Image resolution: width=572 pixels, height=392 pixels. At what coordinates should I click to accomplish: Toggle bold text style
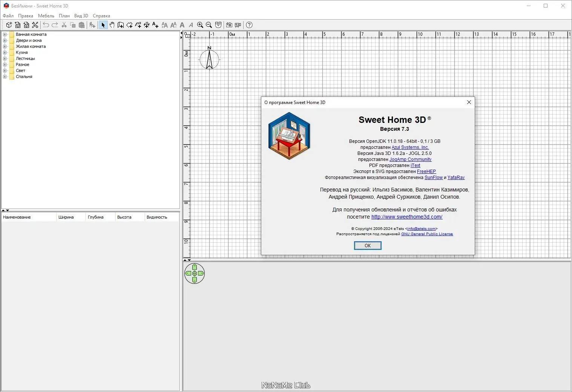point(182,25)
